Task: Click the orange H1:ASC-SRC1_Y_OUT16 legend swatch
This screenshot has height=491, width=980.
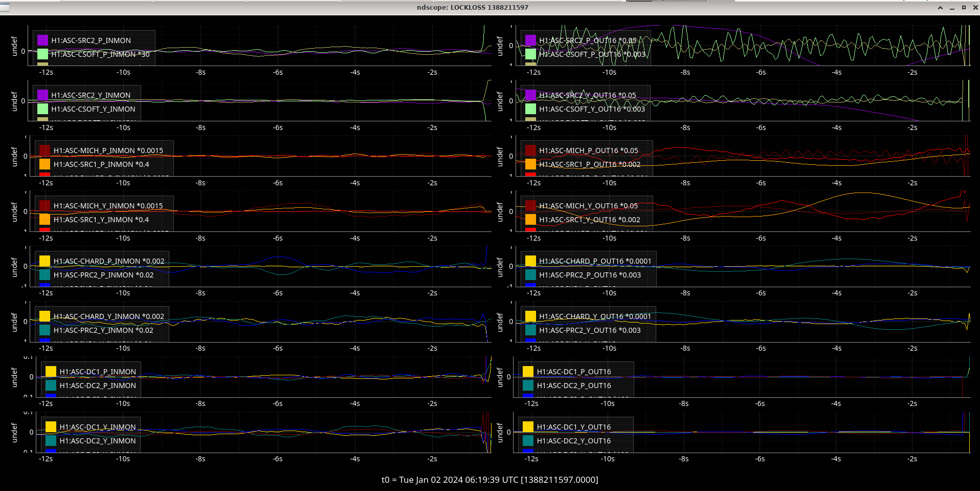Action: tap(530, 219)
